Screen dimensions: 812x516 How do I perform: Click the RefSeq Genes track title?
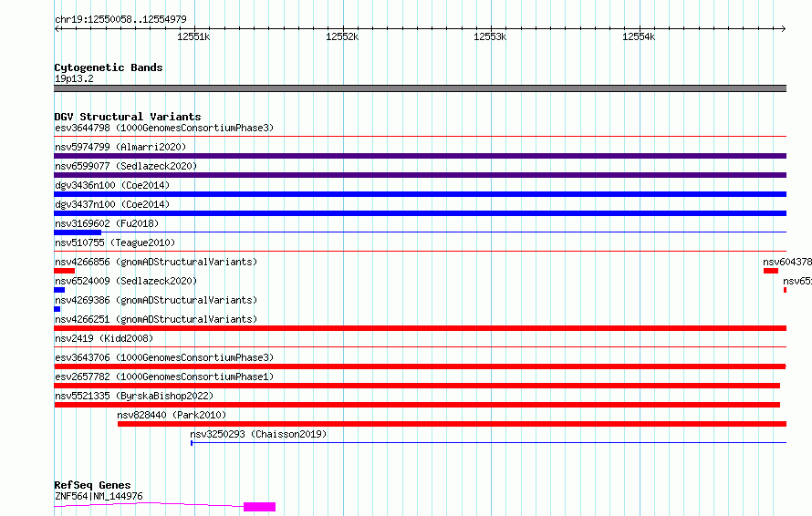[92, 486]
